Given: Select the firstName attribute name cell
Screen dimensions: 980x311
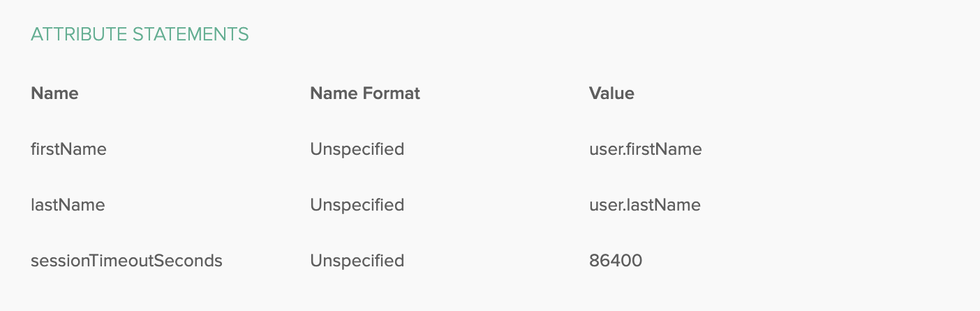Looking at the screenshot, I should [68, 149].
